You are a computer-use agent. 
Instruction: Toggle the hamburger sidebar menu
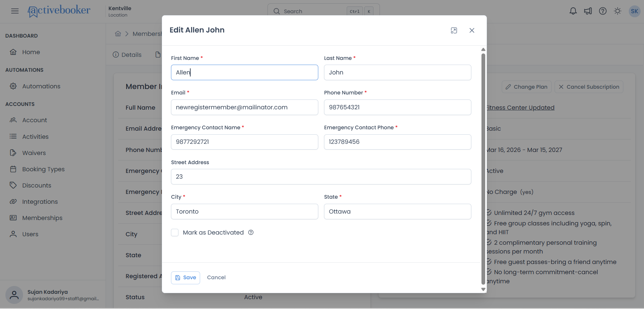15,11
